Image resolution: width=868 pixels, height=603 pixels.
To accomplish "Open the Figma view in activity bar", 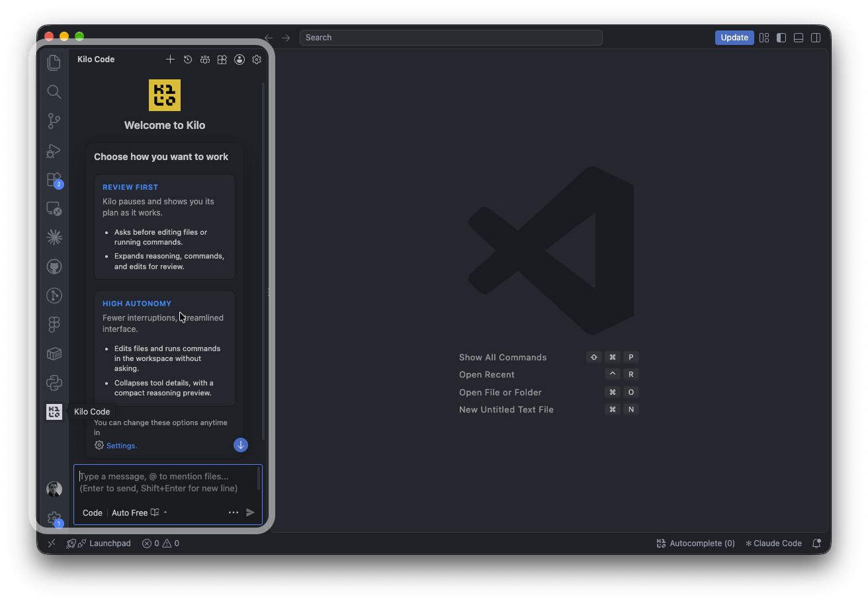I will click(x=54, y=324).
